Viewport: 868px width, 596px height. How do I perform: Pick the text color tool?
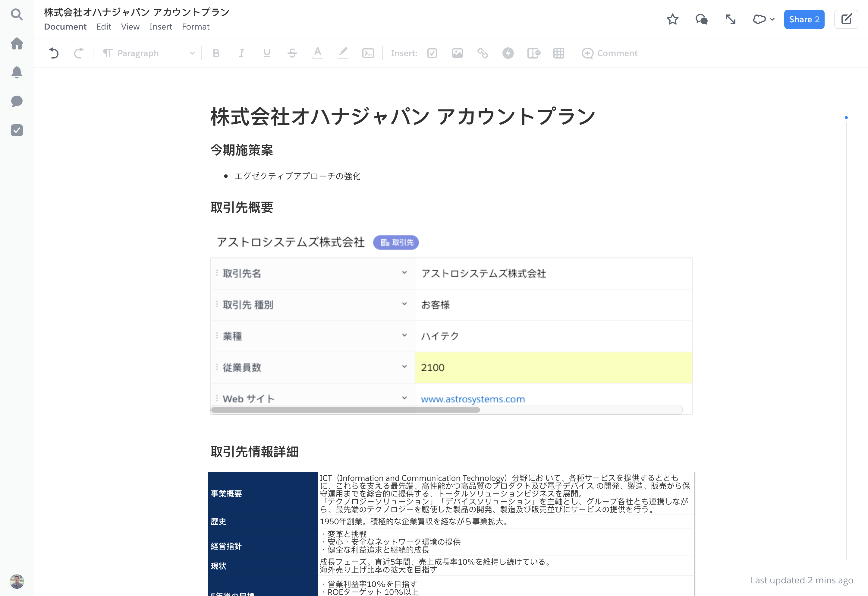pyautogui.click(x=317, y=53)
